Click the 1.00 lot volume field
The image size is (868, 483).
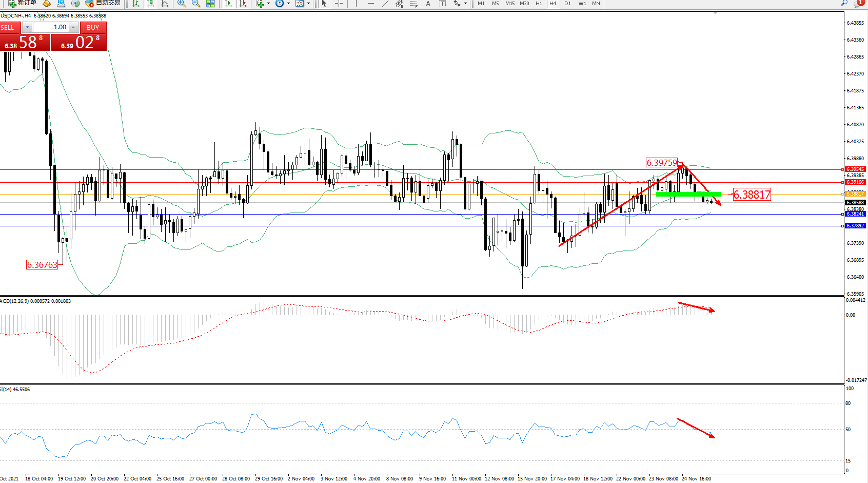(x=51, y=27)
